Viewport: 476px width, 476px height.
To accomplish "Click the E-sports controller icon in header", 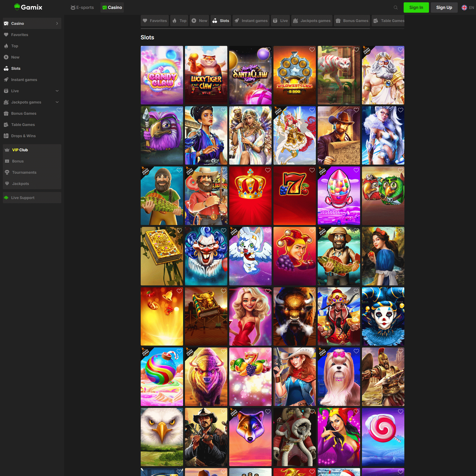I will coord(73,7).
